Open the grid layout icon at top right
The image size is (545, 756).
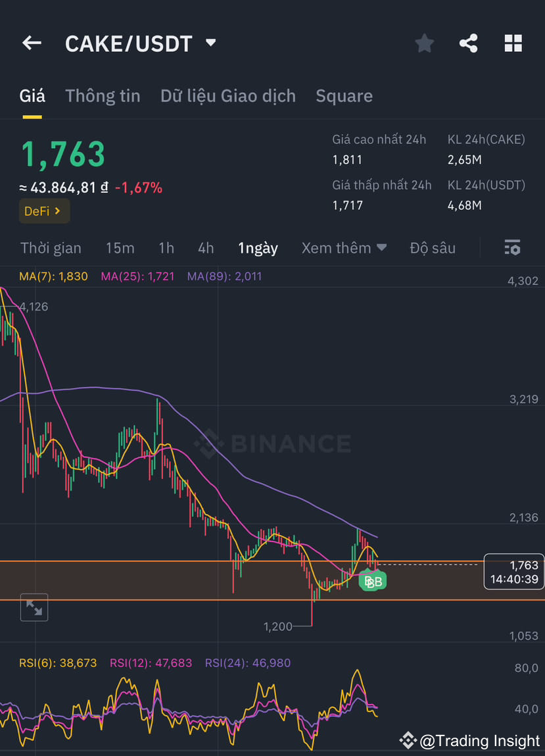point(513,43)
